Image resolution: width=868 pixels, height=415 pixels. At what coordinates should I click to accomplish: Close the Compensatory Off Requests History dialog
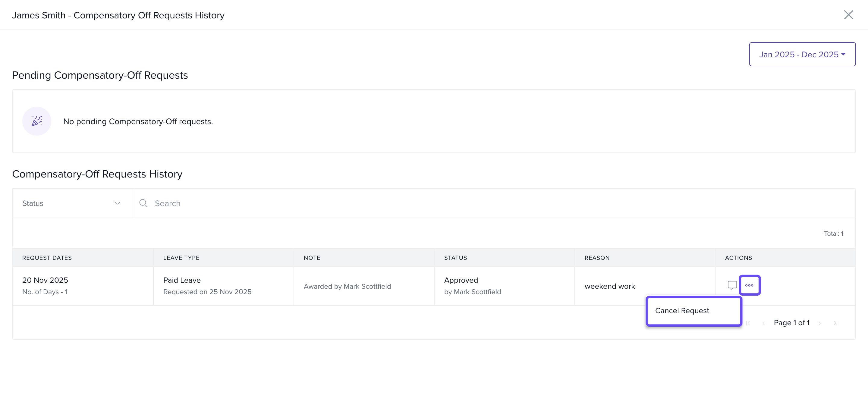point(848,15)
